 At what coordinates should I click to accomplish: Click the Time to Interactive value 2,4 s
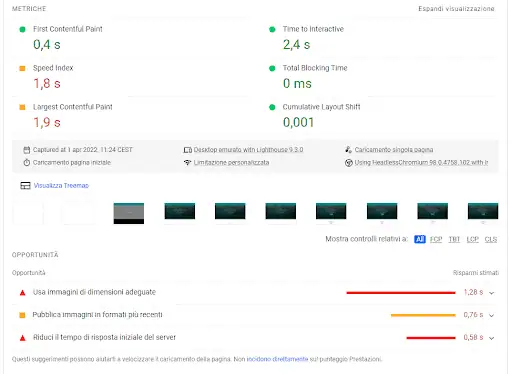296,45
